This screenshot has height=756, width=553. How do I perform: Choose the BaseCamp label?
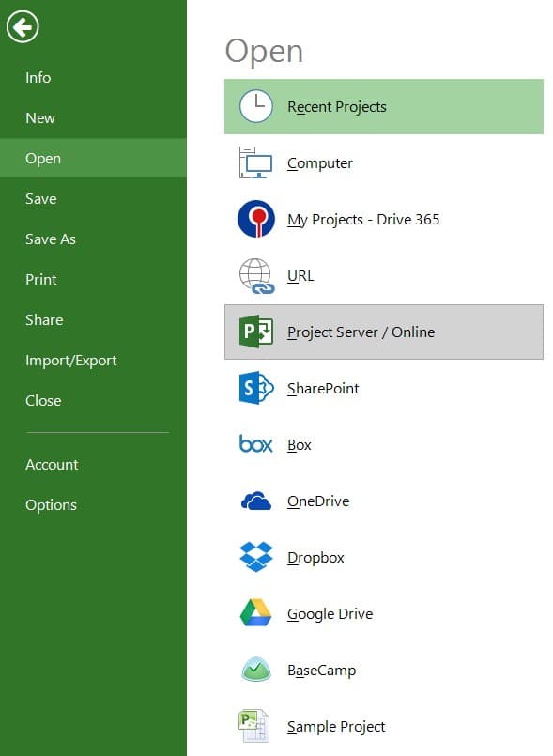tap(322, 671)
